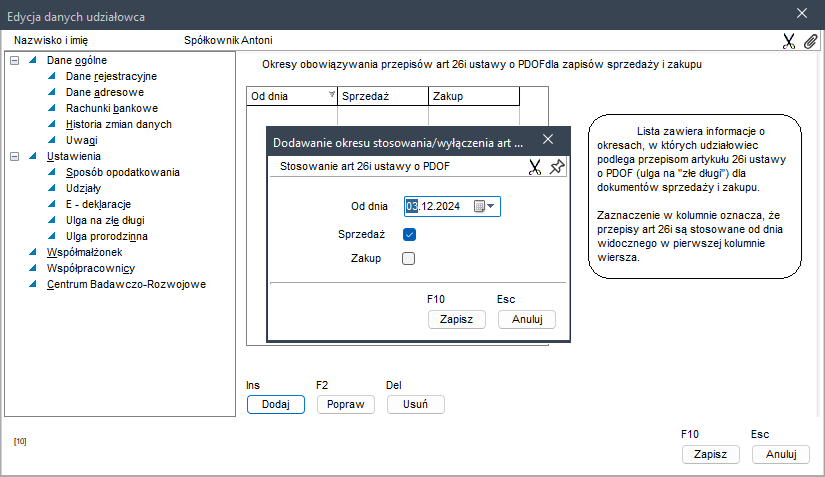Screen dimensions: 825x477
Task: Open the calendar picker in Od dnia field
Action: coord(479,206)
